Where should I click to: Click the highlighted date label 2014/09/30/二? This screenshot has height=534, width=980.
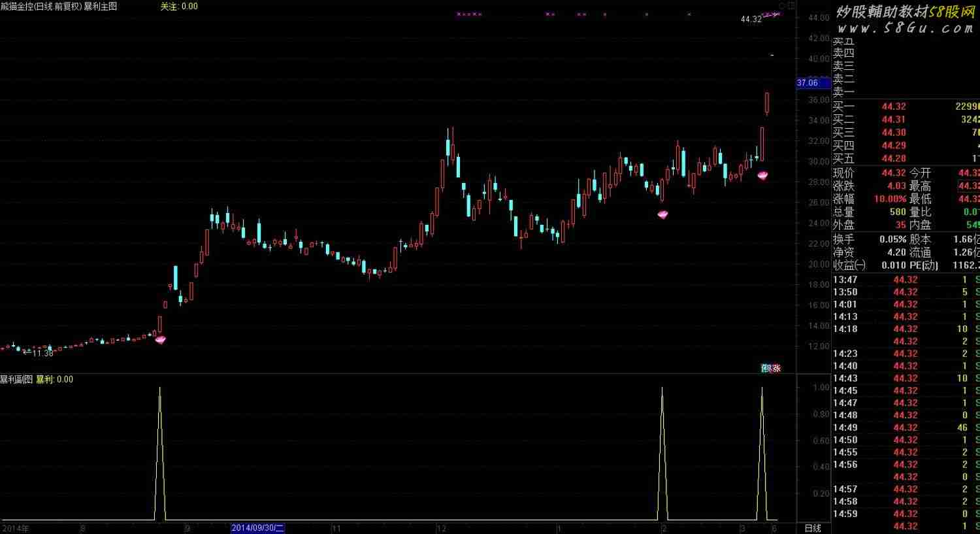257,528
